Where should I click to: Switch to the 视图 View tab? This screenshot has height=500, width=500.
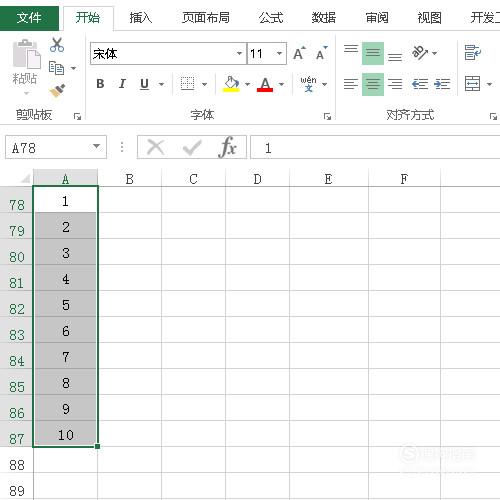[430, 17]
